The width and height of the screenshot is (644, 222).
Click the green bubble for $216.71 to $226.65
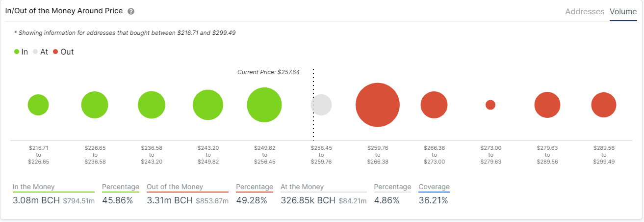(38, 105)
